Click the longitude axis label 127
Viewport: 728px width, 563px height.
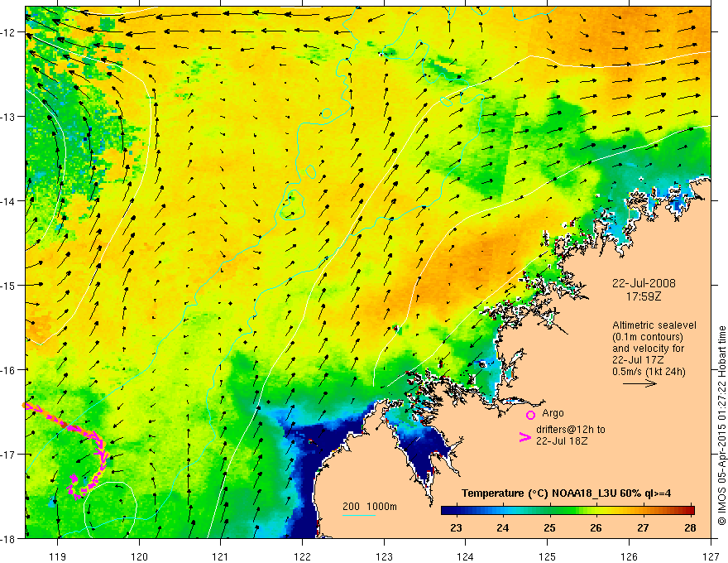(x=711, y=556)
